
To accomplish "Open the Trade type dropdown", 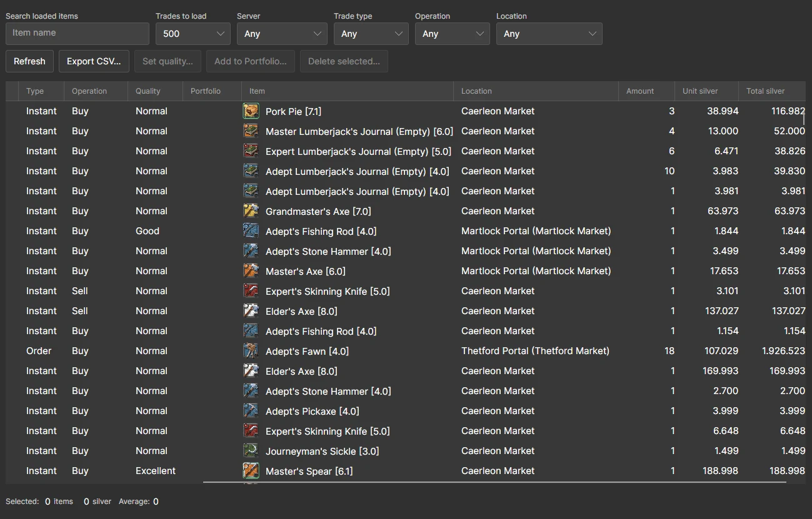I will pos(371,34).
